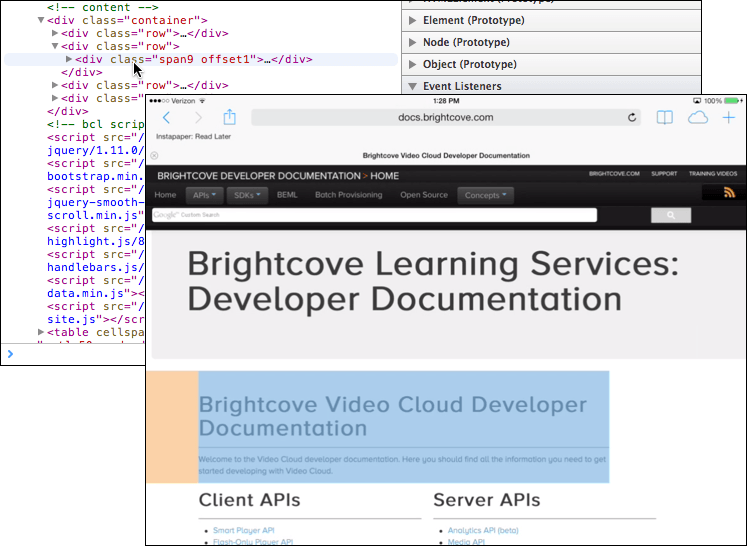The image size is (748, 546).
Task: Reload the page in Safari
Action: 632,118
